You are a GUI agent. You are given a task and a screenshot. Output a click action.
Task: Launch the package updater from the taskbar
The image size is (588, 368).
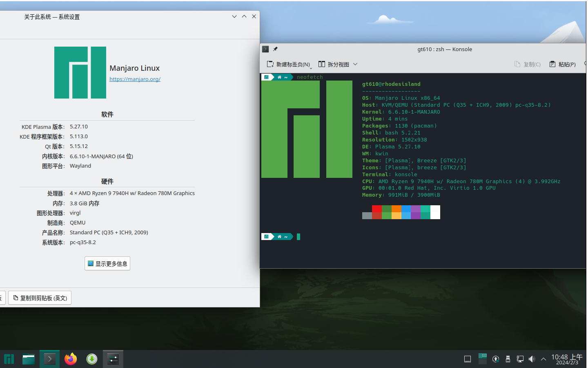(x=91, y=359)
